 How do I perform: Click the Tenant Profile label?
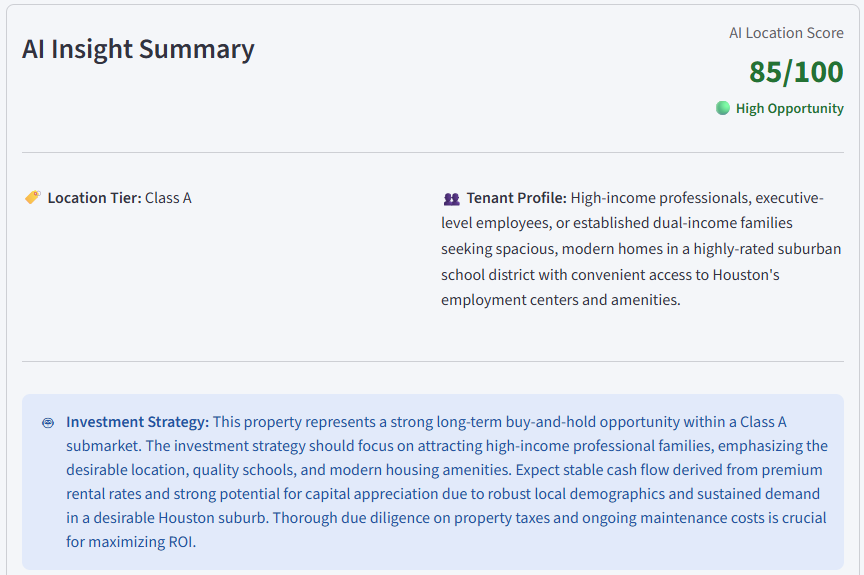click(x=516, y=198)
